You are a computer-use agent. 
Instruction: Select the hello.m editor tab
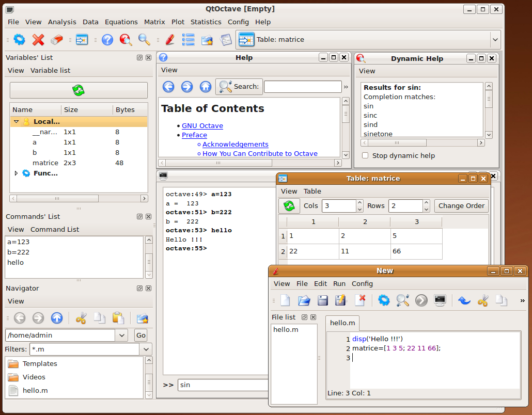[x=342, y=323]
